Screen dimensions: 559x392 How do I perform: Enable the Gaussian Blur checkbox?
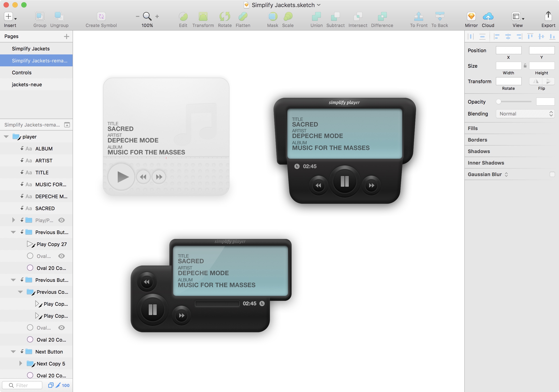[552, 175]
